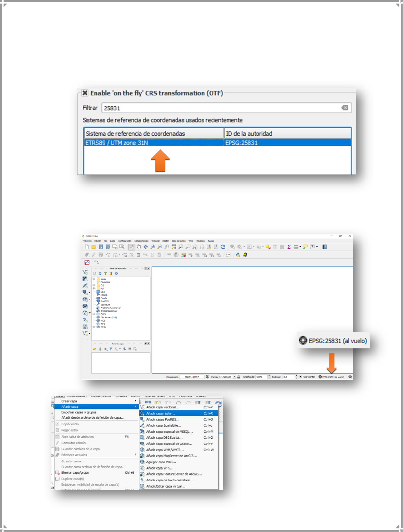Toggle the Representar render checkbox
Viewport: 403px width, 532px height.
(x=301, y=377)
